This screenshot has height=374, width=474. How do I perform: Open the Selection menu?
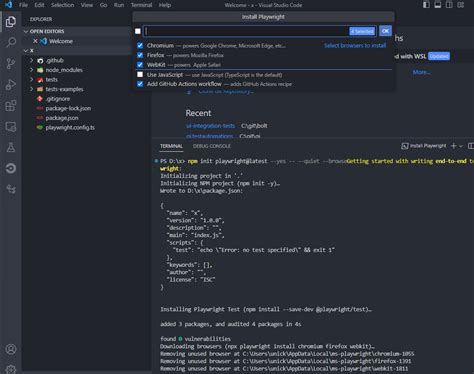point(63,5)
